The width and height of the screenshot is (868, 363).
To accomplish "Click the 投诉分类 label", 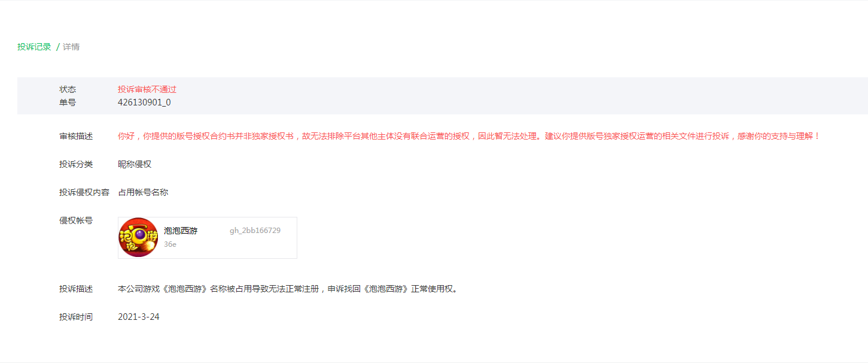I will point(76,164).
